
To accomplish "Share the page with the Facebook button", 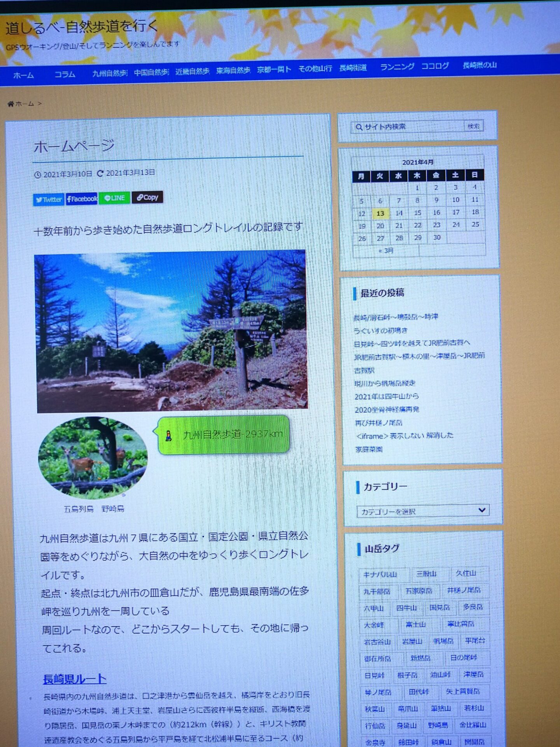I will [x=82, y=199].
